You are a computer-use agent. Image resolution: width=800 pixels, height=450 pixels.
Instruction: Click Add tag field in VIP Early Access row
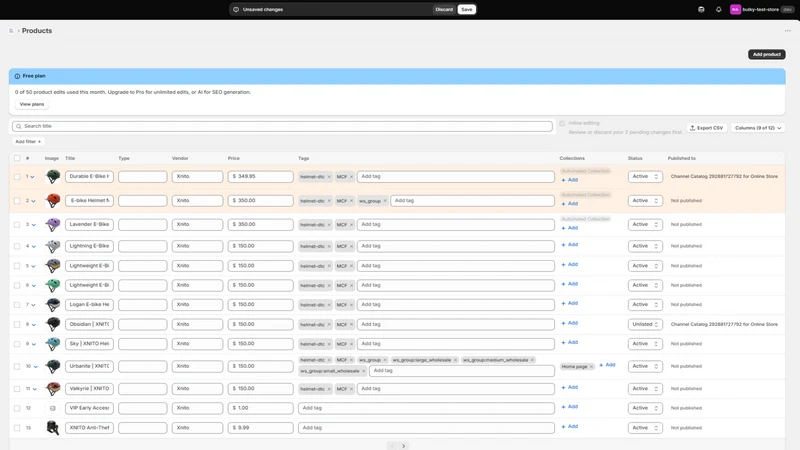pos(427,408)
